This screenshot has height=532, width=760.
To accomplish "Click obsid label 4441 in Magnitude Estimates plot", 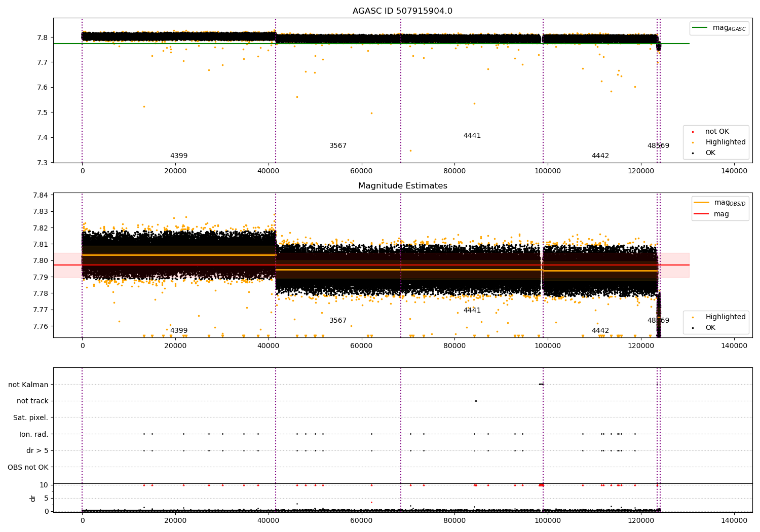I will coord(472,310).
